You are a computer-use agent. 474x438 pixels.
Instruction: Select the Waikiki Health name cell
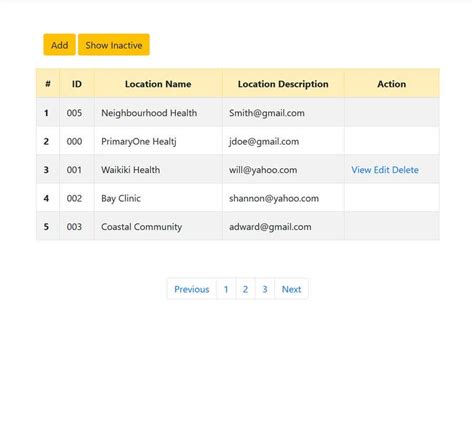point(158,170)
